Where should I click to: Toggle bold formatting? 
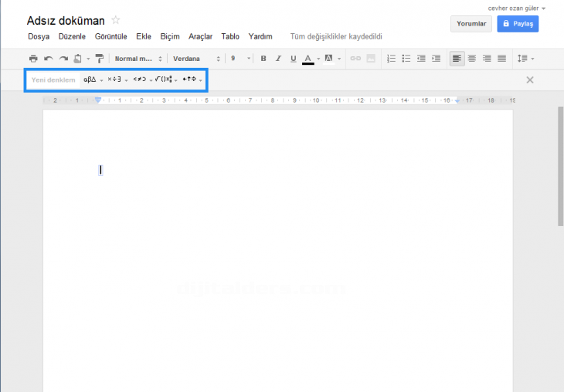pos(263,58)
